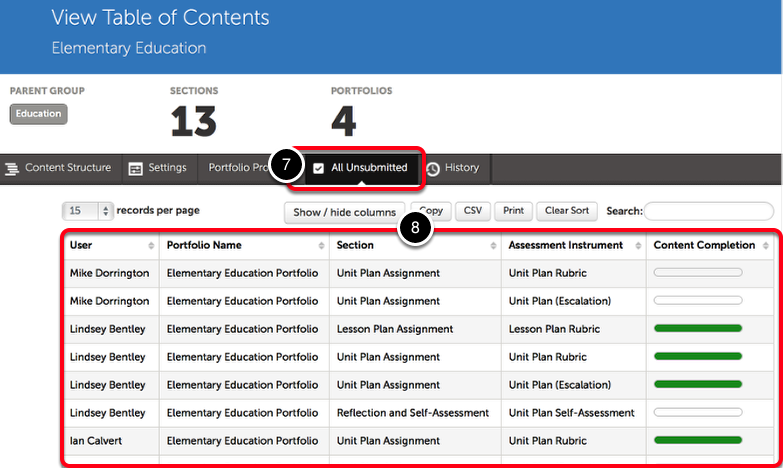Select the All Unsubmitted tab
Screen dimensions: 783x468
tap(361, 168)
